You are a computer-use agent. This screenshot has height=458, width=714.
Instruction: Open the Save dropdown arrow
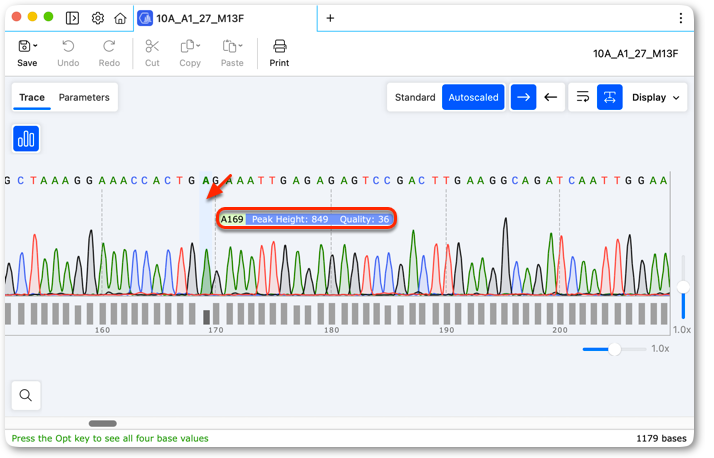[x=36, y=46]
